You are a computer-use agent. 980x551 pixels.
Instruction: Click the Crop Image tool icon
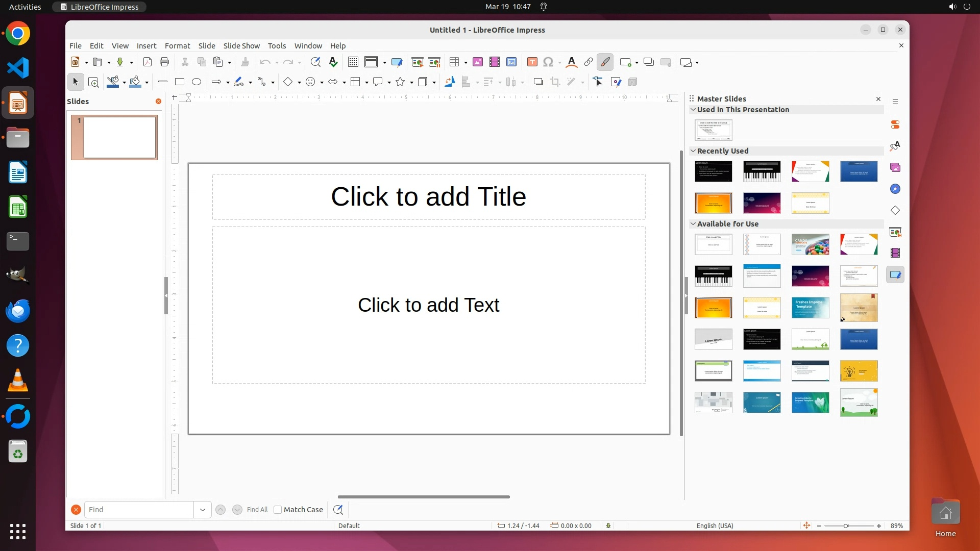click(x=555, y=82)
